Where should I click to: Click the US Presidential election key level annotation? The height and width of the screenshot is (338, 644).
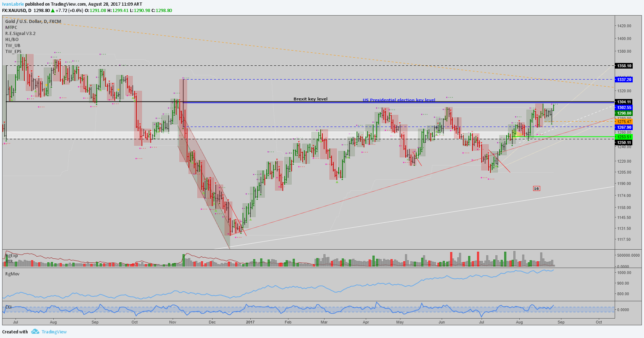tap(399, 100)
